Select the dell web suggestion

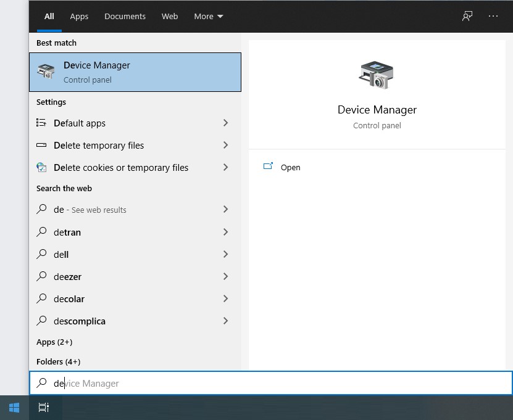135,254
